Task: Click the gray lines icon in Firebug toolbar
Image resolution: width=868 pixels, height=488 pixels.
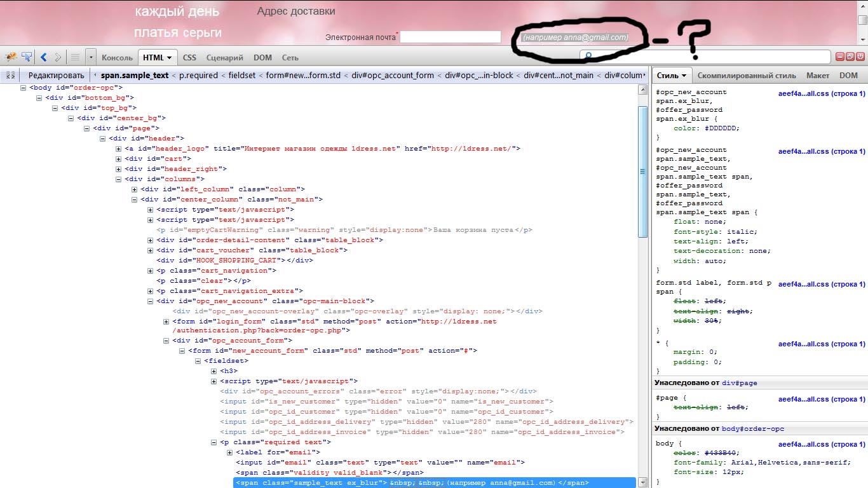Action: pyautogui.click(x=75, y=57)
